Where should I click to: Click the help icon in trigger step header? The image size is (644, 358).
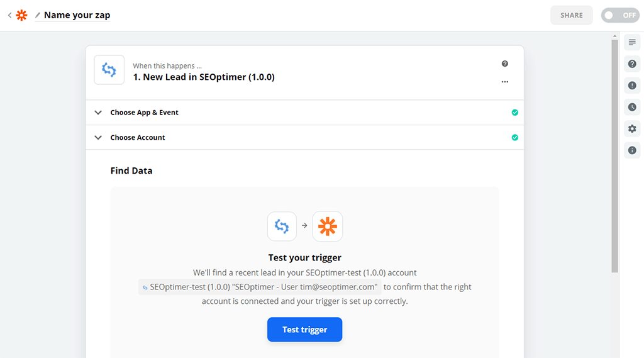[504, 64]
